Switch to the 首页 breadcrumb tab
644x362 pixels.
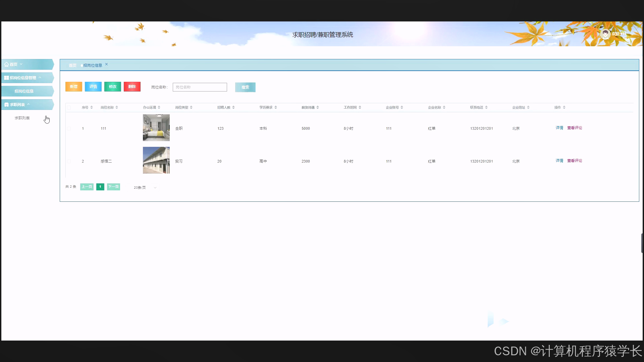click(x=72, y=65)
